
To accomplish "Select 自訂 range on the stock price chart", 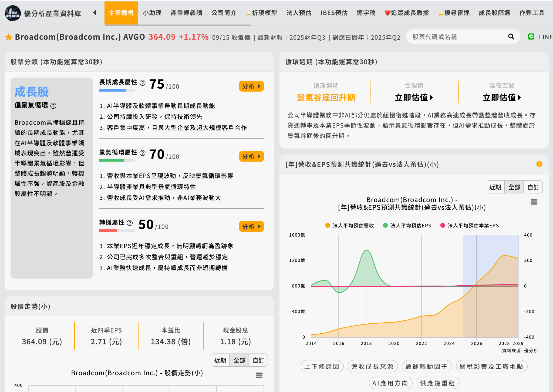I will tap(258, 360).
